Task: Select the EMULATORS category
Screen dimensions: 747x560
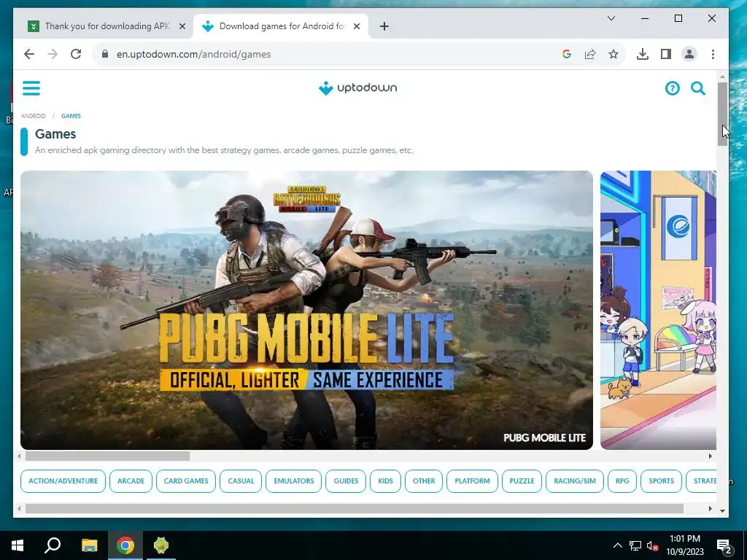Action: [294, 481]
